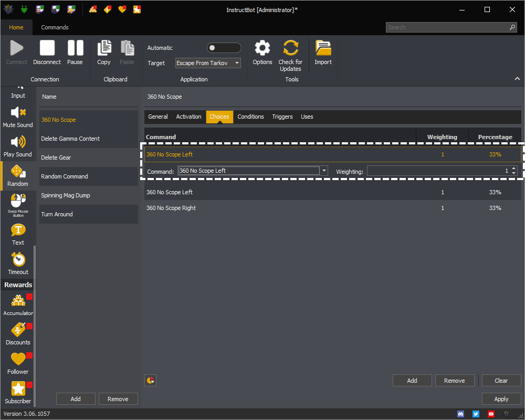The image size is (525, 420).
Task: Switch to the Home ribbon tab
Action: click(x=16, y=27)
